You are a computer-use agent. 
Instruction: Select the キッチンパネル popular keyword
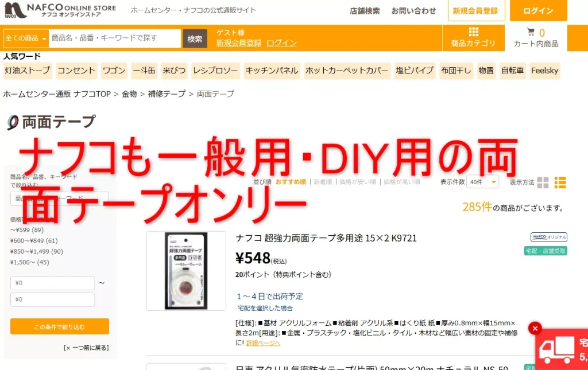(272, 71)
